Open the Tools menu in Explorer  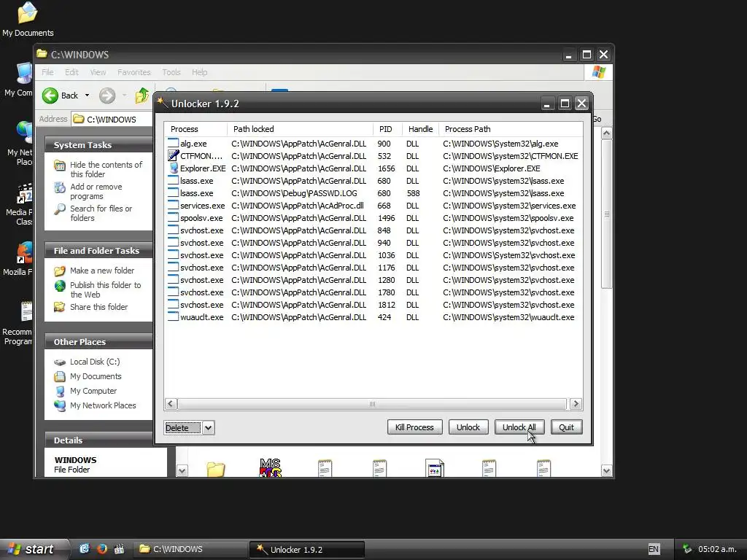171,72
